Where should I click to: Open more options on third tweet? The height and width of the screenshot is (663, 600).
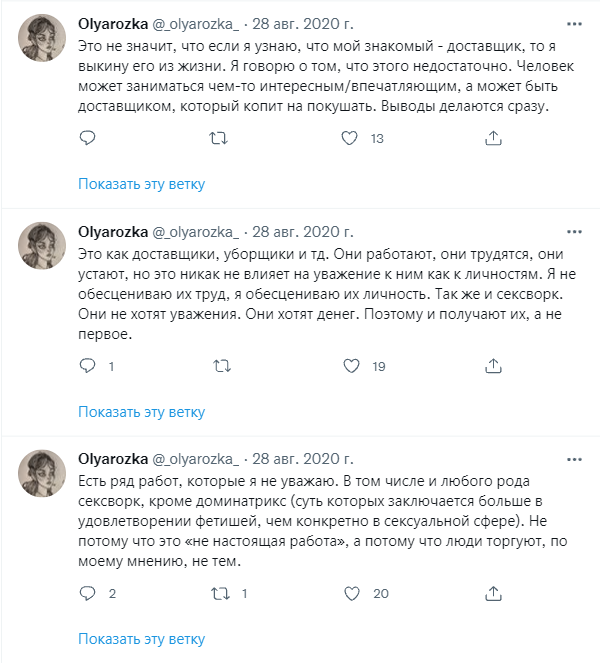(574, 458)
